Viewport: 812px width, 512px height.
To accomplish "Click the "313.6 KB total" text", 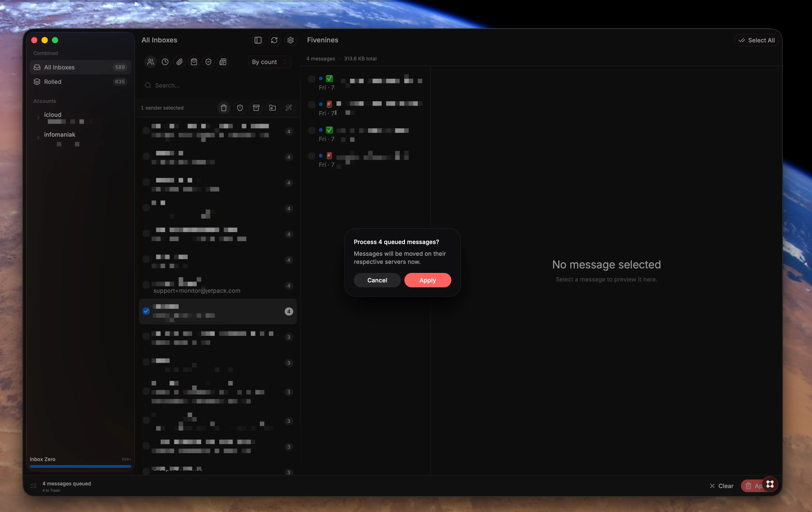I will pyautogui.click(x=360, y=59).
